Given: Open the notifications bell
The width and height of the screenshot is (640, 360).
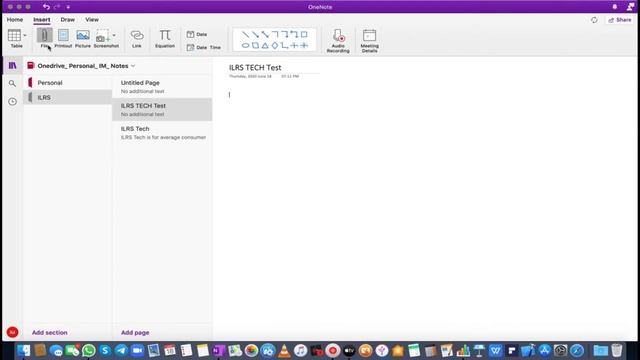Looking at the screenshot, I should tap(615, 7).
